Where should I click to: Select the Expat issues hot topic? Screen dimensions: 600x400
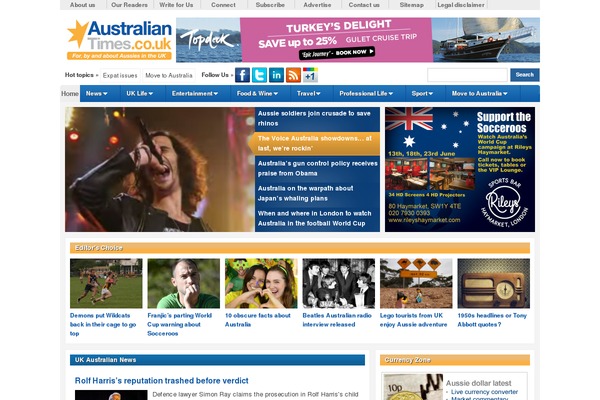pyautogui.click(x=120, y=75)
